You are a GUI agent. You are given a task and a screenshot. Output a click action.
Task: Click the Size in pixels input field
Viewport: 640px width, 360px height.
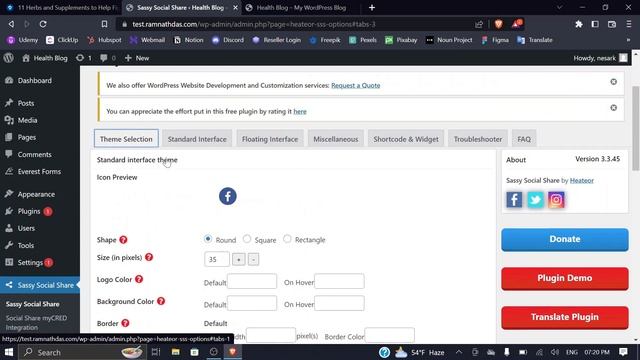point(217,259)
